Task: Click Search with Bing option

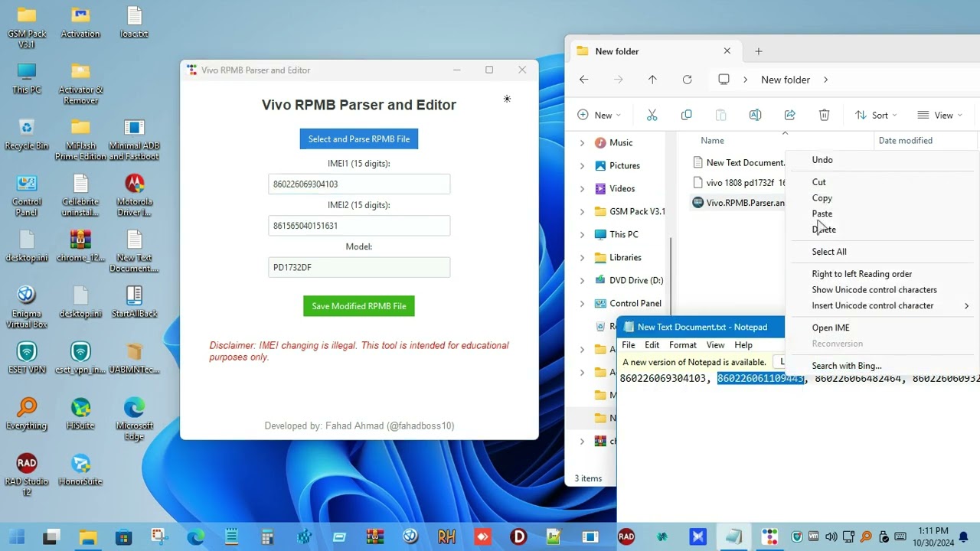Action: click(847, 366)
